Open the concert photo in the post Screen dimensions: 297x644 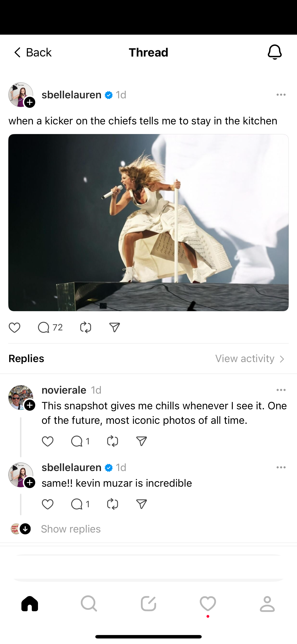pos(148,222)
